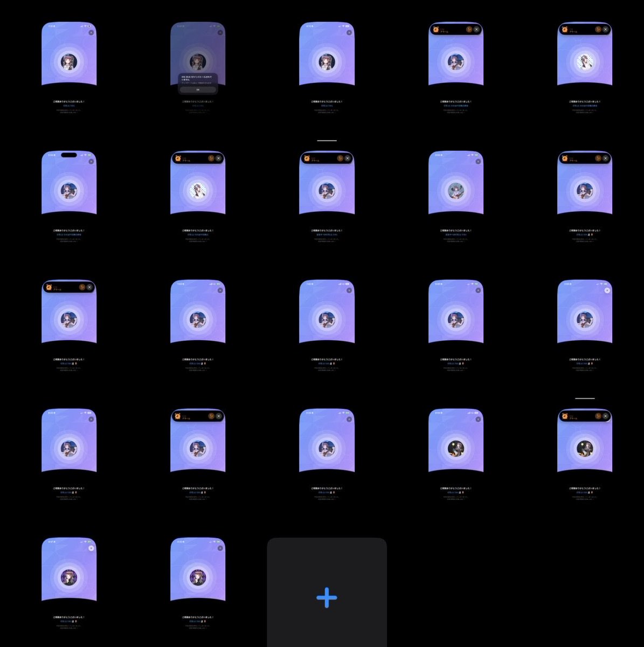Click alarm clock icon above the dark avatar

(x=565, y=416)
